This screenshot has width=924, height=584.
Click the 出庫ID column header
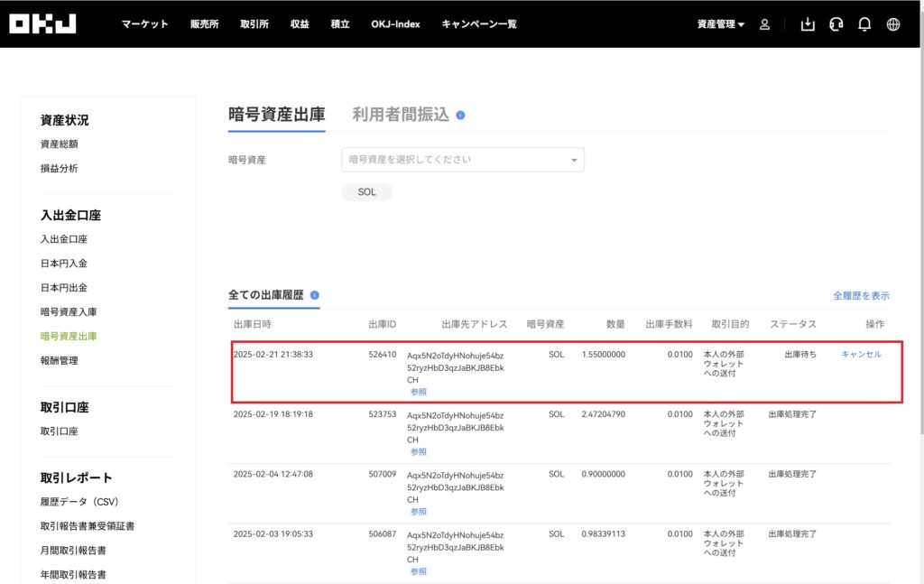coord(382,324)
